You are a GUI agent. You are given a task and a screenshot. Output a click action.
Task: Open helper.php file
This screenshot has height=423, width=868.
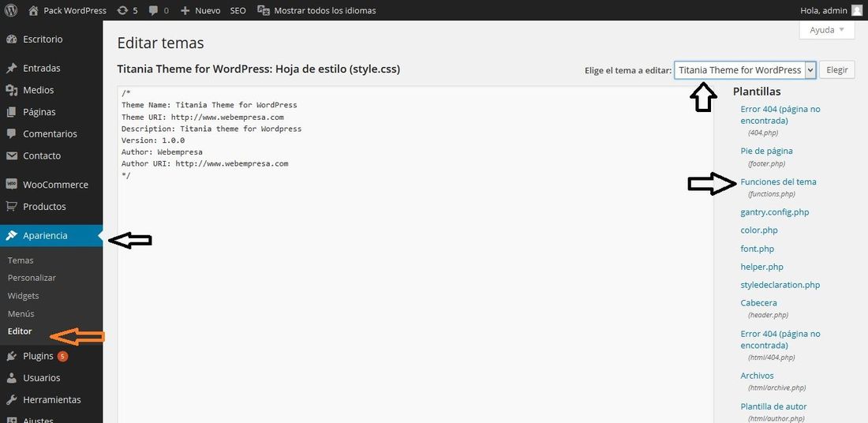(761, 267)
